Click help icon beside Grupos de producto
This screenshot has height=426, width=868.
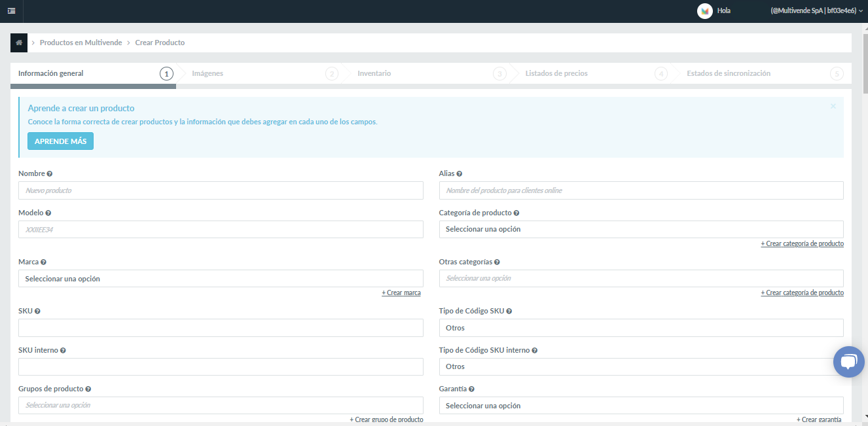tap(88, 389)
